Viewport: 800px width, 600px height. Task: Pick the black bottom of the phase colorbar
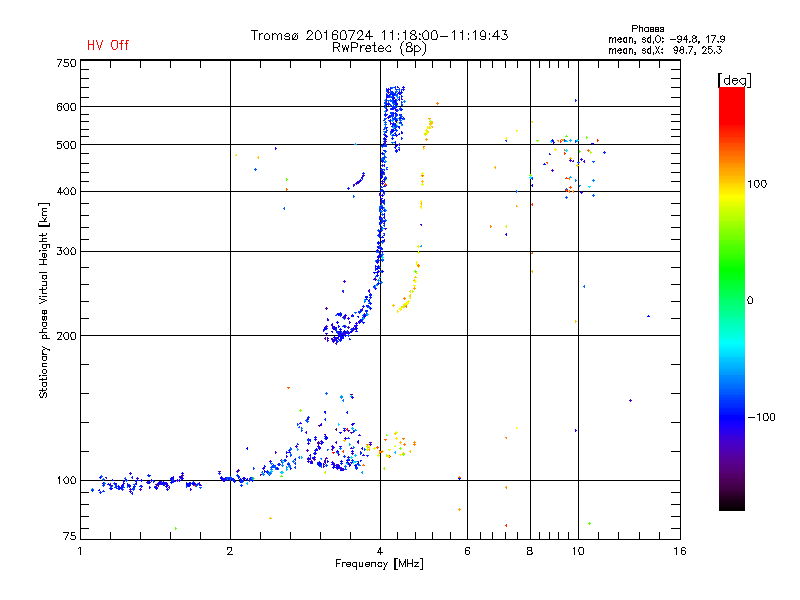coord(732,503)
